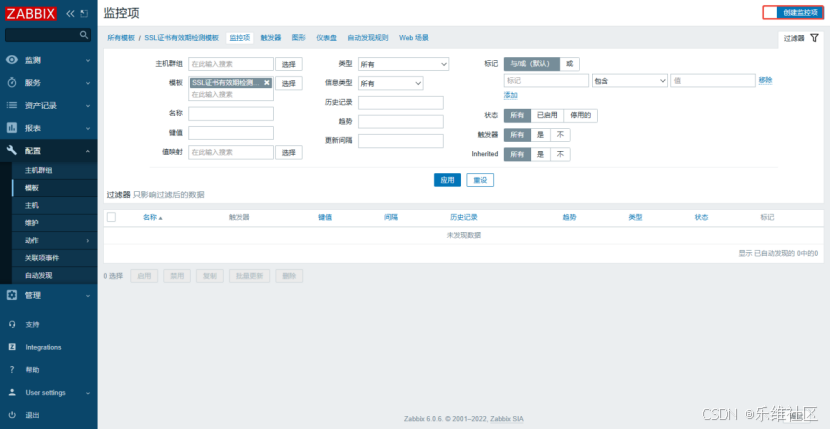830x430 pixels.
Task: Click the 添加 tag link
Action: [510, 95]
